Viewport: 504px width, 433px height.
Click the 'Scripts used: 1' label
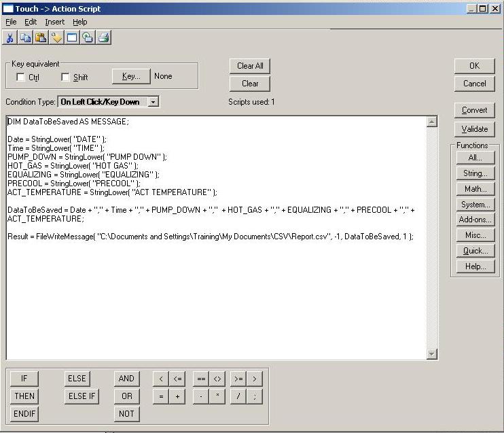click(251, 102)
